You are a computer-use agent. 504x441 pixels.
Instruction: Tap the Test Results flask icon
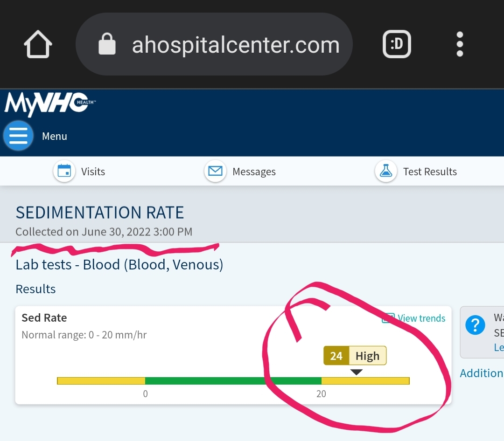[x=386, y=172]
